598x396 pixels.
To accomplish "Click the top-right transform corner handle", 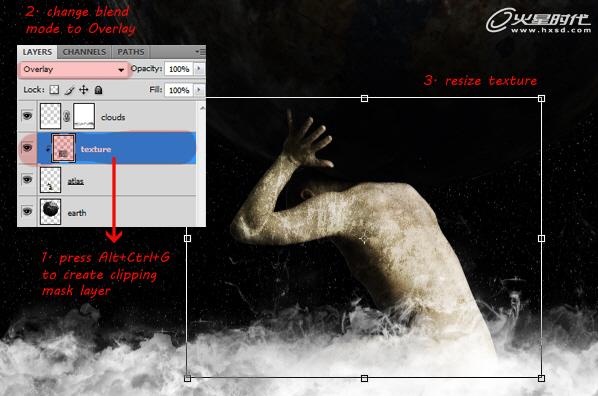I will [541, 99].
